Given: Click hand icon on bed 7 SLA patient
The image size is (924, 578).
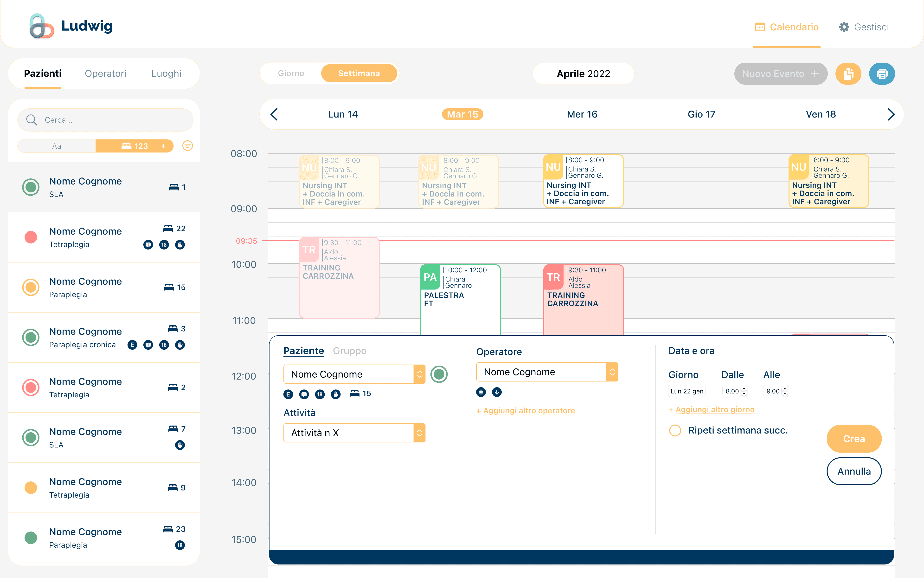Looking at the screenshot, I should 180,445.
